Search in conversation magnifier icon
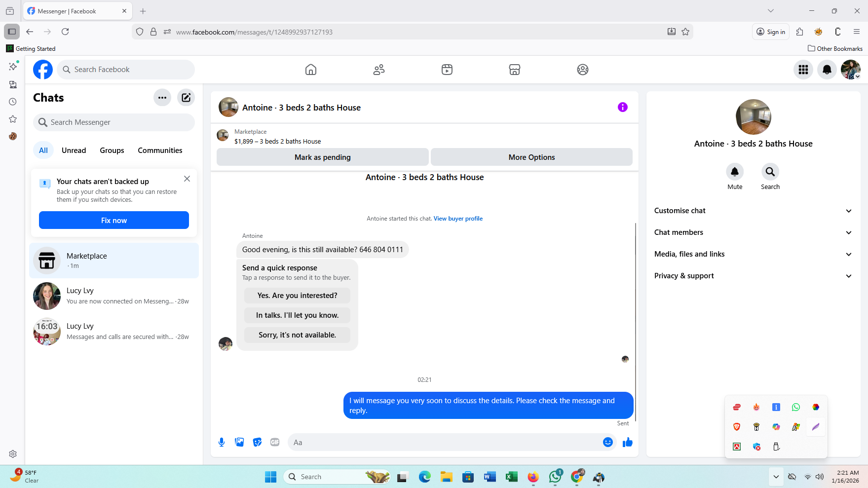 pos(770,172)
